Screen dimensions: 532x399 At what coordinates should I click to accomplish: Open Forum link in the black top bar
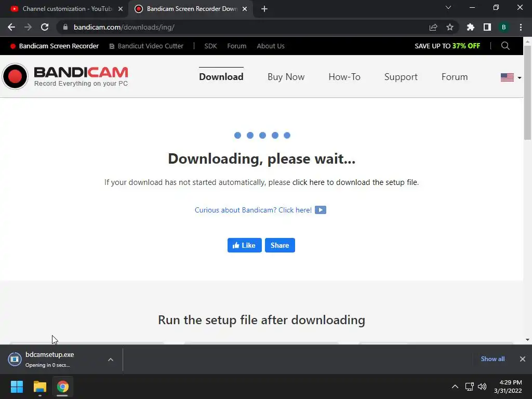[237, 46]
